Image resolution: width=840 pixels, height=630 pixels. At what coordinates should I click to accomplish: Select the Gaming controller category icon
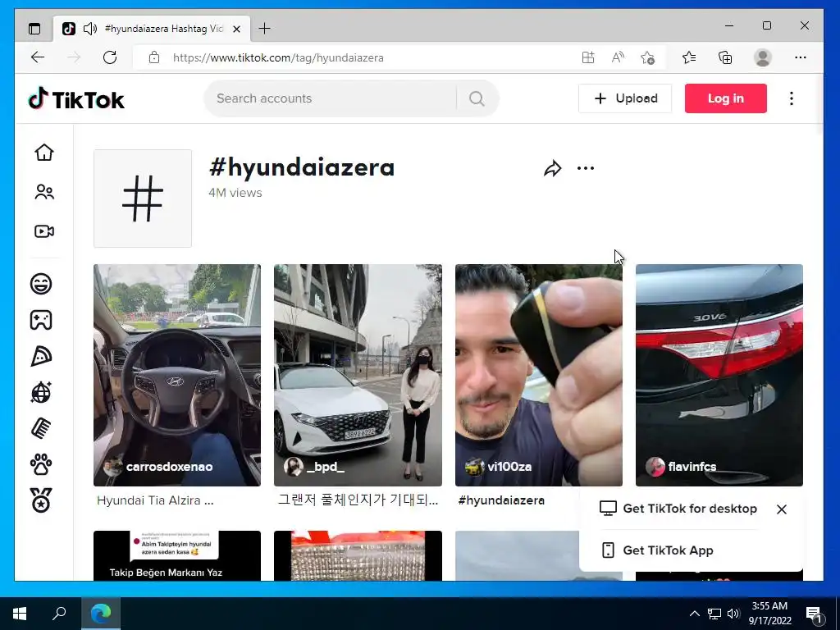(x=41, y=320)
